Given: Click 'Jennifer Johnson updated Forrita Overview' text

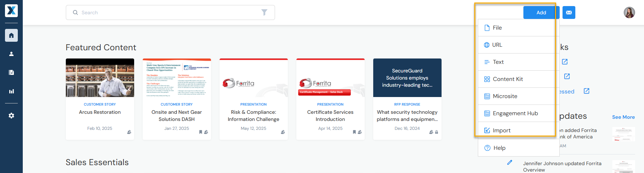Looking at the screenshot, I should [x=562, y=167].
